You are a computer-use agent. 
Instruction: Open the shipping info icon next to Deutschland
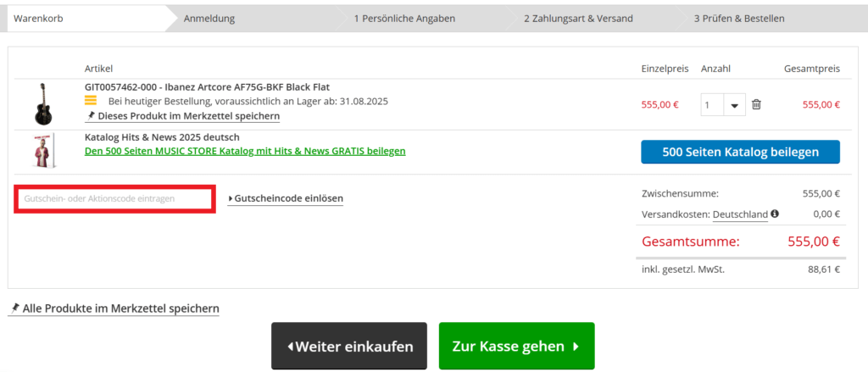775,214
